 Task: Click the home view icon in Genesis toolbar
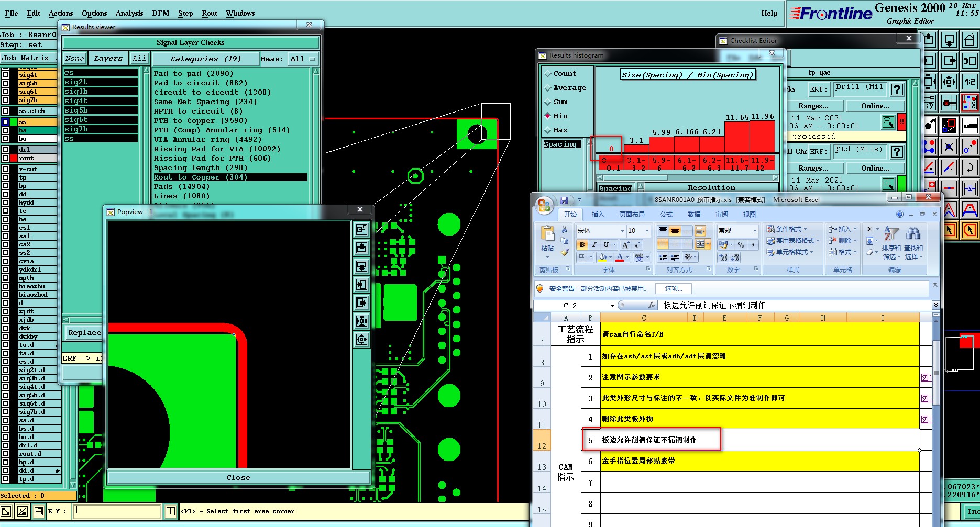(970, 40)
